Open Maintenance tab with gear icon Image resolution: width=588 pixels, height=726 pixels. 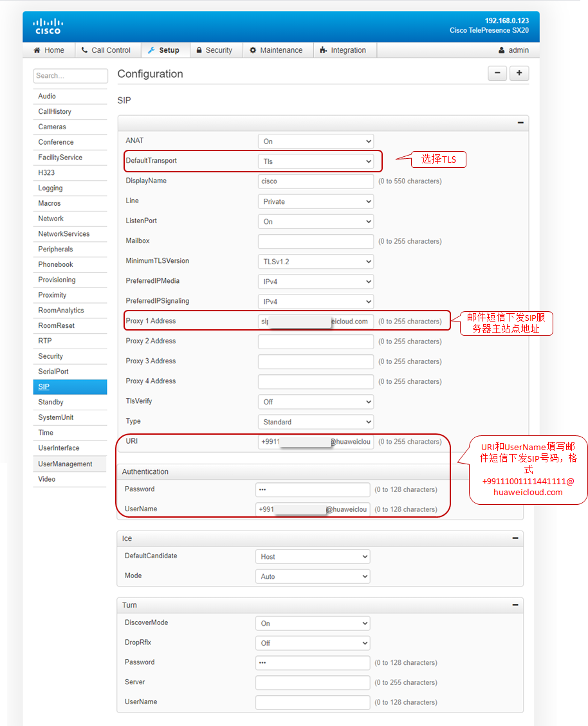[276, 50]
